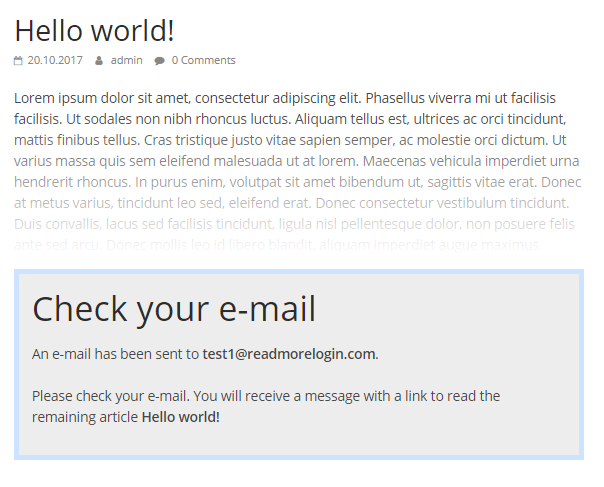
Task: Open the "Hello world!" post title
Action: coord(94,31)
